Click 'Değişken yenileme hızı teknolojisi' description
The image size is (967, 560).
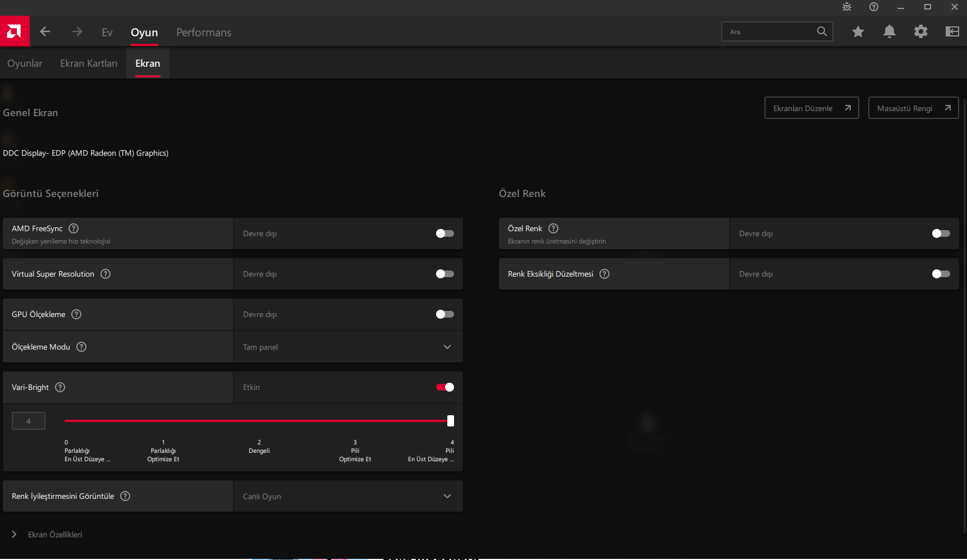click(x=61, y=241)
